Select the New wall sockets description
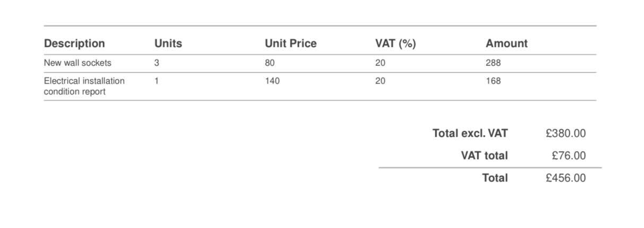The image size is (644, 228). pos(78,63)
